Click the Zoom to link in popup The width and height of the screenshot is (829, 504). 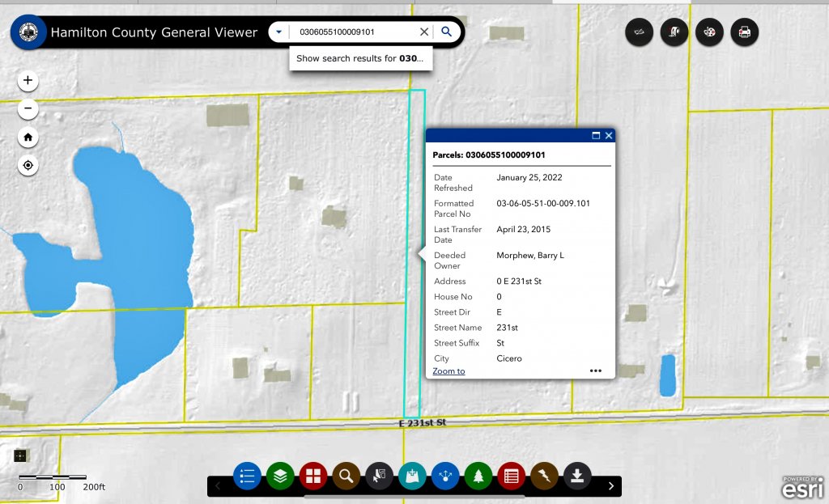pos(449,371)
